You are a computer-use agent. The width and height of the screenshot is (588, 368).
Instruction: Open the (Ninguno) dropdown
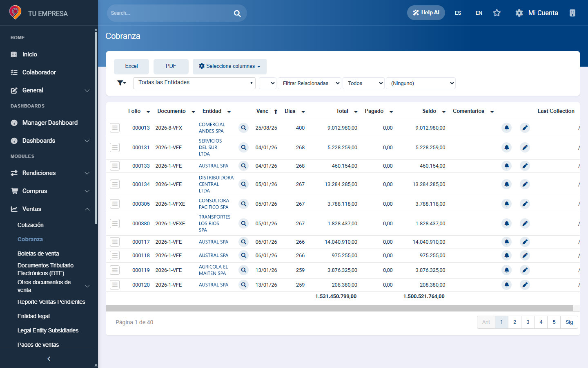[x=421, y=83]
